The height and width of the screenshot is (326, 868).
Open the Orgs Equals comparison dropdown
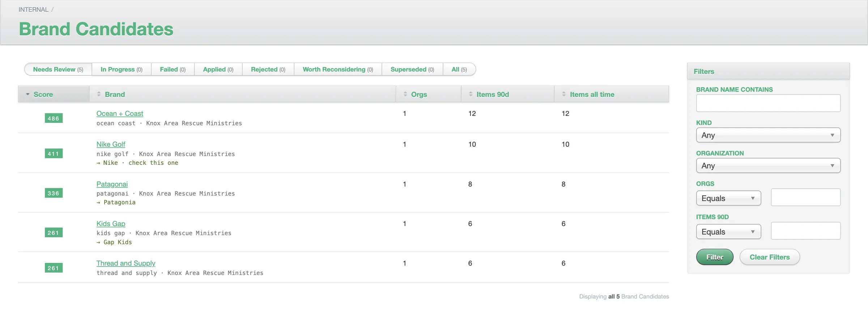728,198
